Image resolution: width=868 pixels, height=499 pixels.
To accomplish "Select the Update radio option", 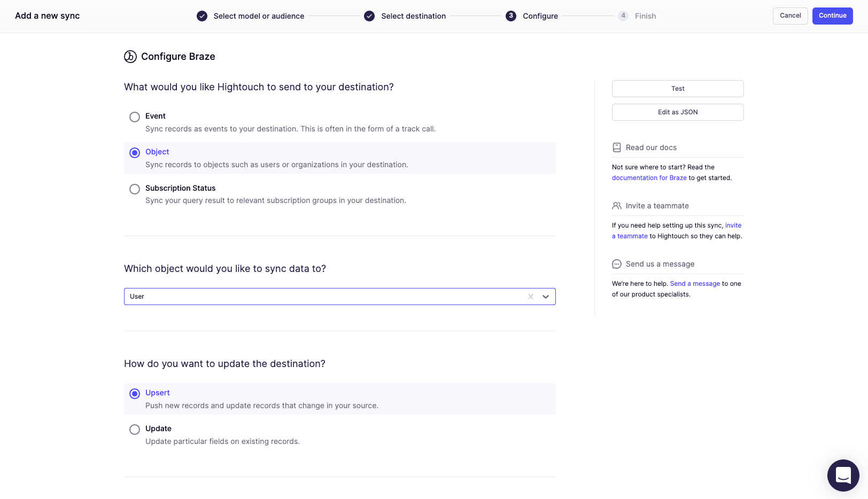I will click(135, 430).
